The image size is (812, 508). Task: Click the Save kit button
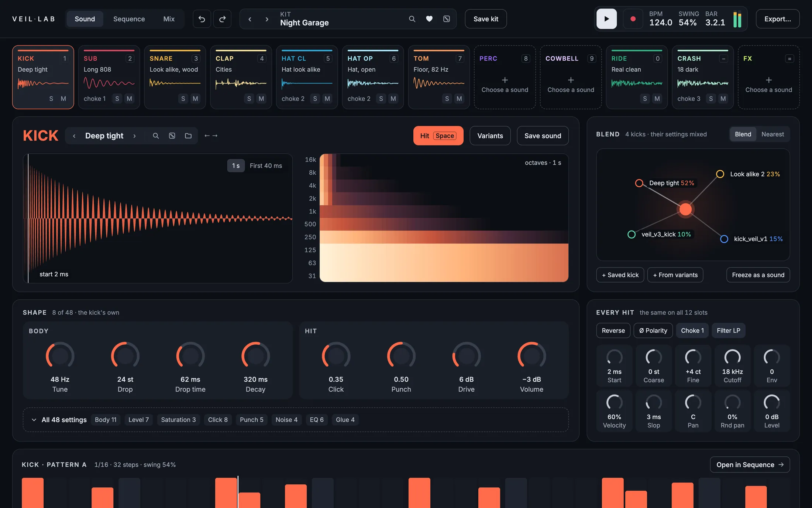point(486,19)
